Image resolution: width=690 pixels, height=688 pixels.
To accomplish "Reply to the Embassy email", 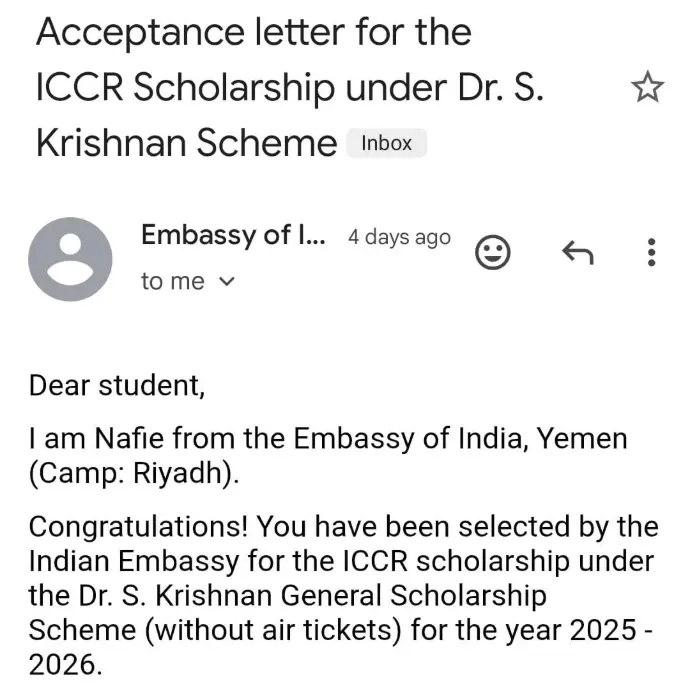I will click(x=577, y=253).
